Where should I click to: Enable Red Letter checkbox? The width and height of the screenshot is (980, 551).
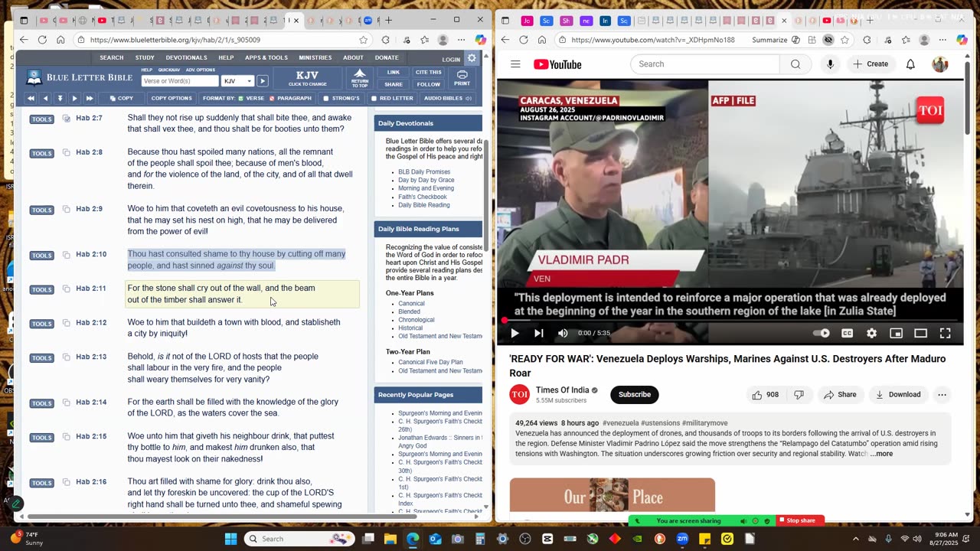373,98
